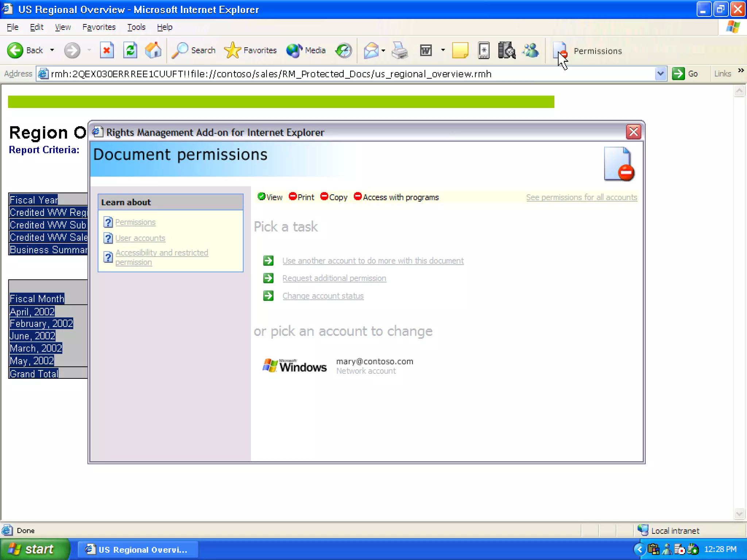Viewport: 747px width, 560px height.
Task: Click the Go button beside address bar
Action: click(x=685, y=74)
